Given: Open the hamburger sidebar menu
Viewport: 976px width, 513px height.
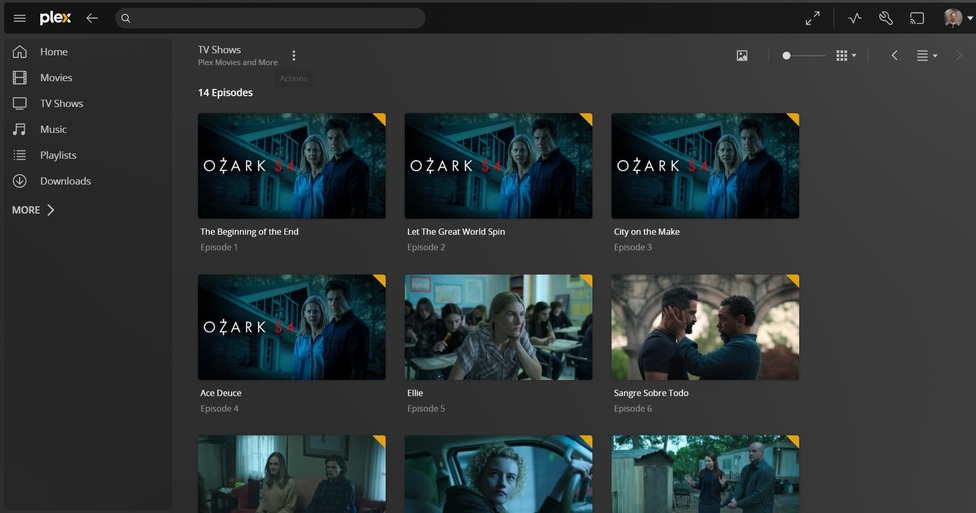Looking at the screenshot, I should tap(19, 18).
